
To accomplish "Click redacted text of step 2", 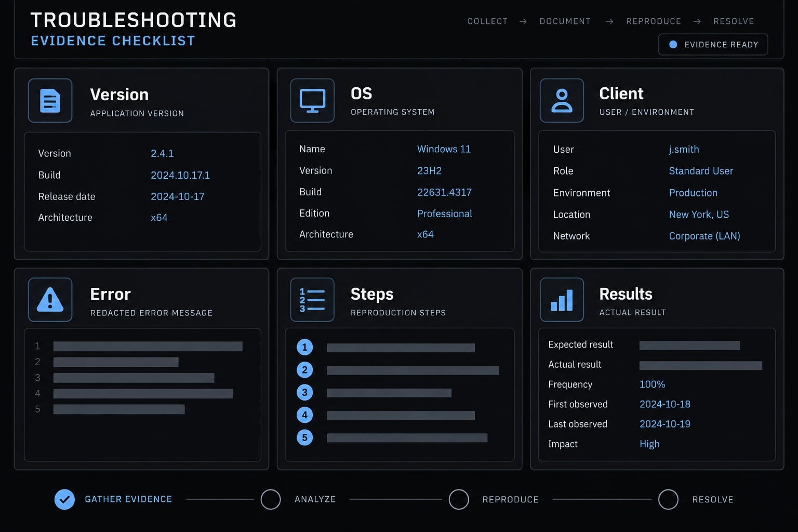I will [413, 370].
